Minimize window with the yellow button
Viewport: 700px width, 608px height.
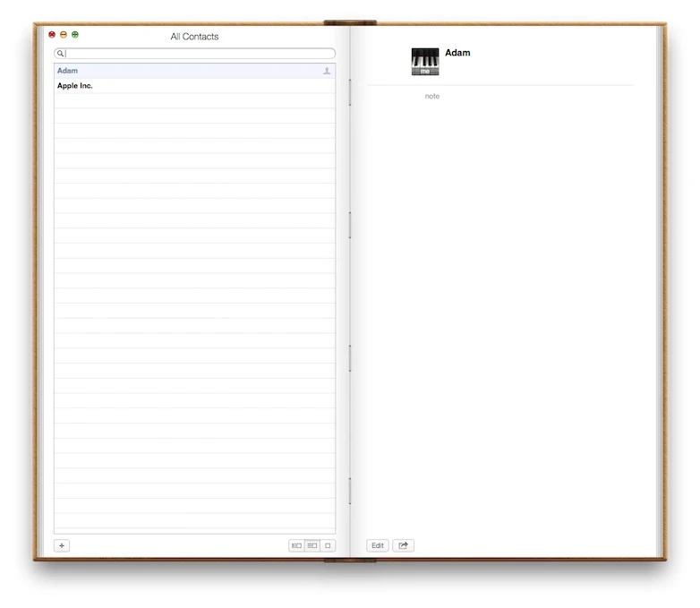pos(64,34)
